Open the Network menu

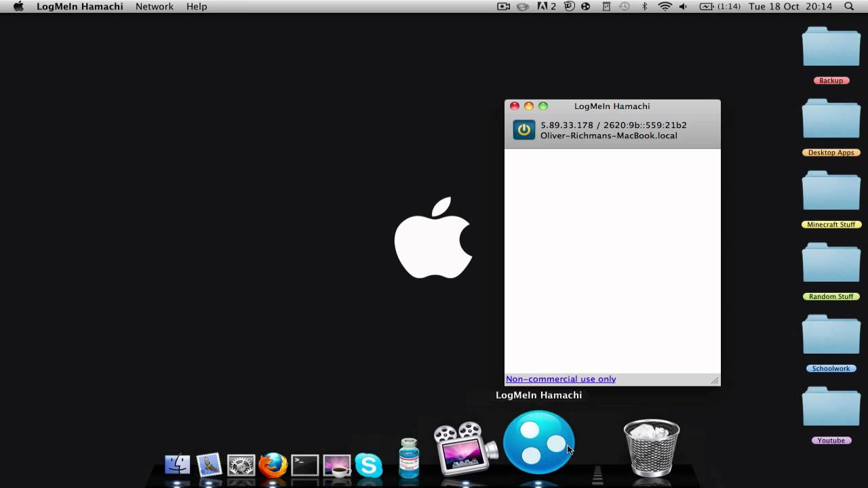tap(155, 6)
